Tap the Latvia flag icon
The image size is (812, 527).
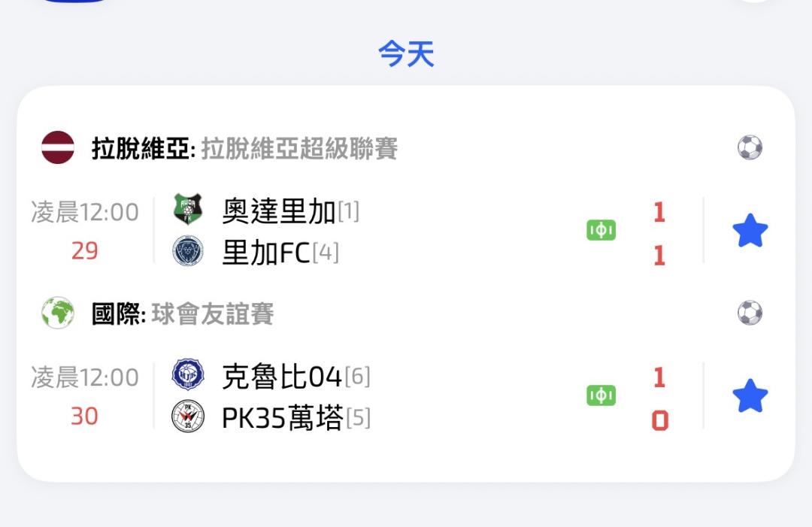tap(58, 147)
